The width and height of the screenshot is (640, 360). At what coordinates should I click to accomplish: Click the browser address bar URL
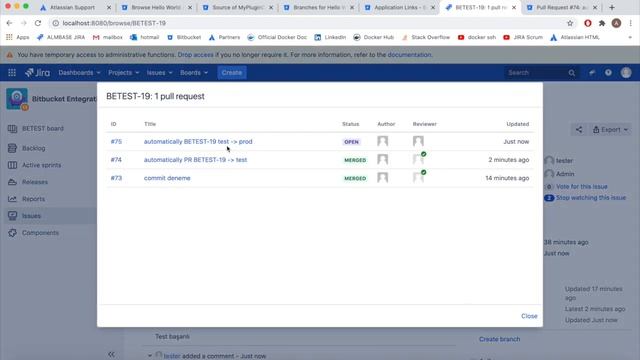pyautogui.click(x=114, y=23)
